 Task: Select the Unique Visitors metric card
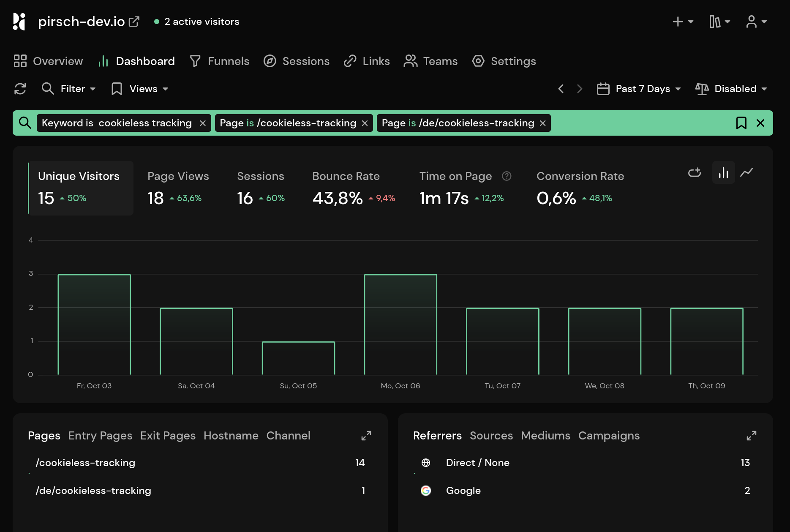(81, 188)
